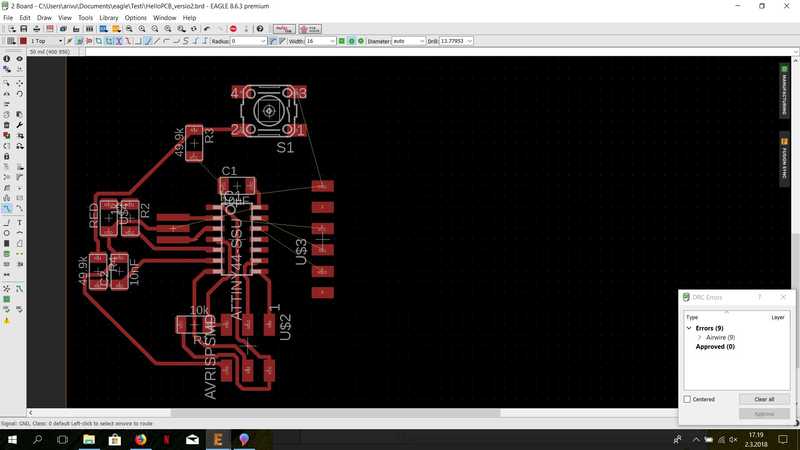This screenshot has height=450, width=800.
Task: Open the Tools menu
Action: coord(85,17)
